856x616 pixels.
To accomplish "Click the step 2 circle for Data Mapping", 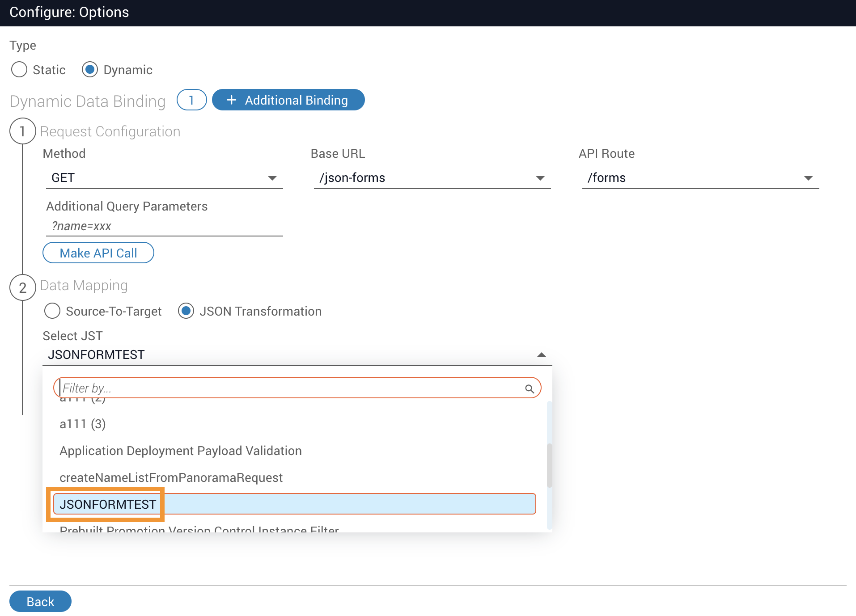I will coord(22,287).
